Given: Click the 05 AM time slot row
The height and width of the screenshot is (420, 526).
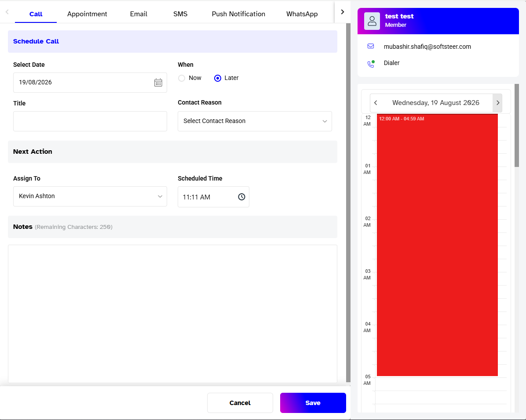Looking at the screenshot, I should (x=441, y=384).
